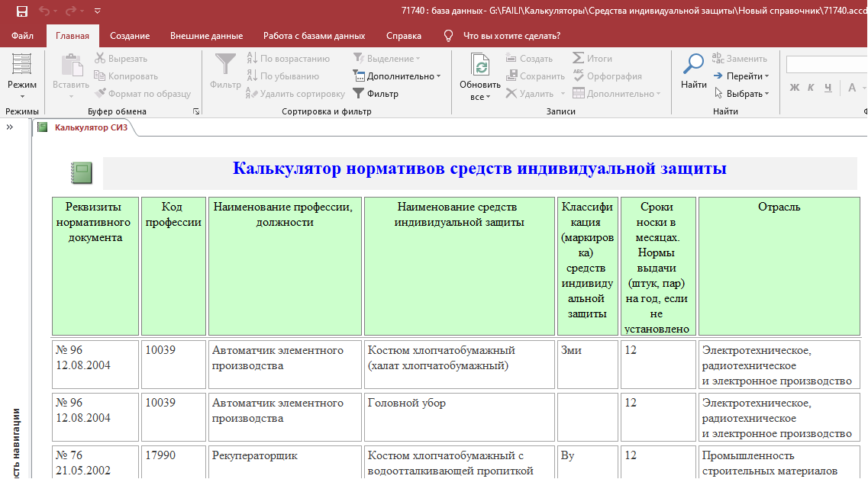This screenshot has height=479, width=868.
Task: Click the Вставить paste icon
Action: 71,65
